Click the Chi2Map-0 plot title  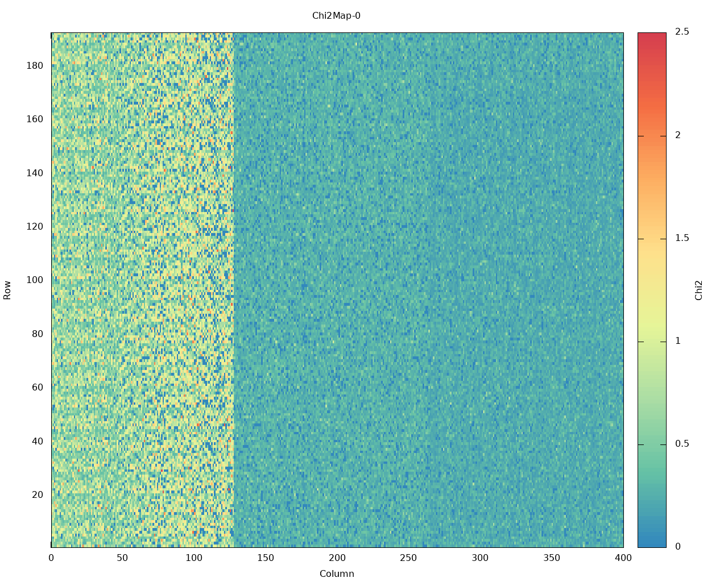(336, 16)
